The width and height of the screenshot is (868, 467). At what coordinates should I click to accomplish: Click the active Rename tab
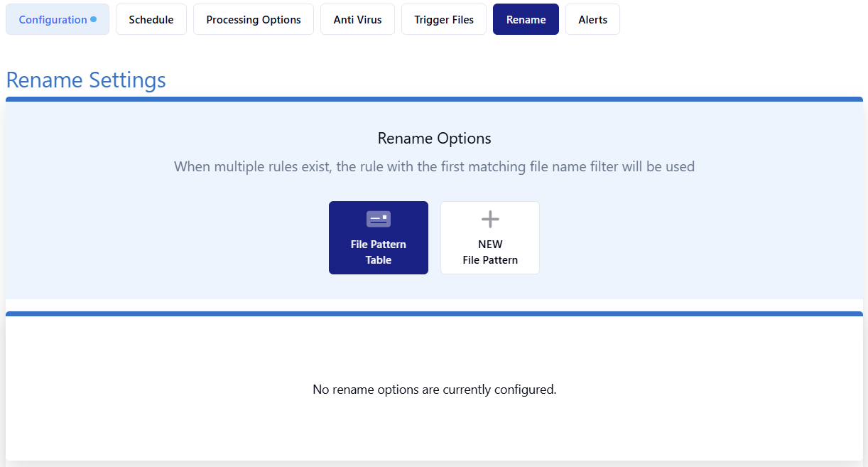pos(526,19)
